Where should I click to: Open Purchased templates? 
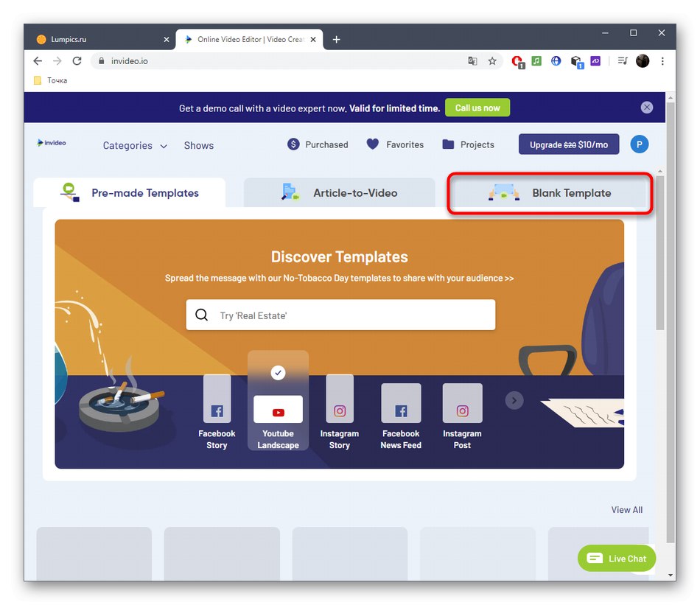click(x=318, y=144)
